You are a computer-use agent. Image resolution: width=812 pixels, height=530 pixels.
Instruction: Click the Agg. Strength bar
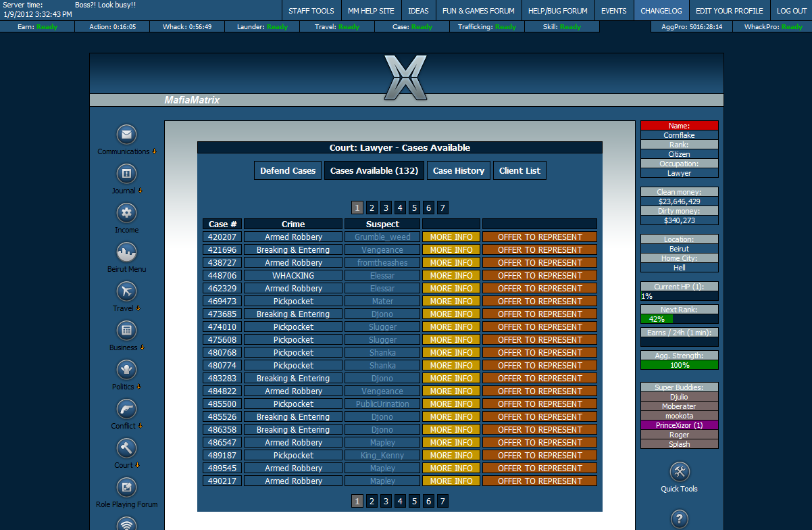click(x=680, y=365)
